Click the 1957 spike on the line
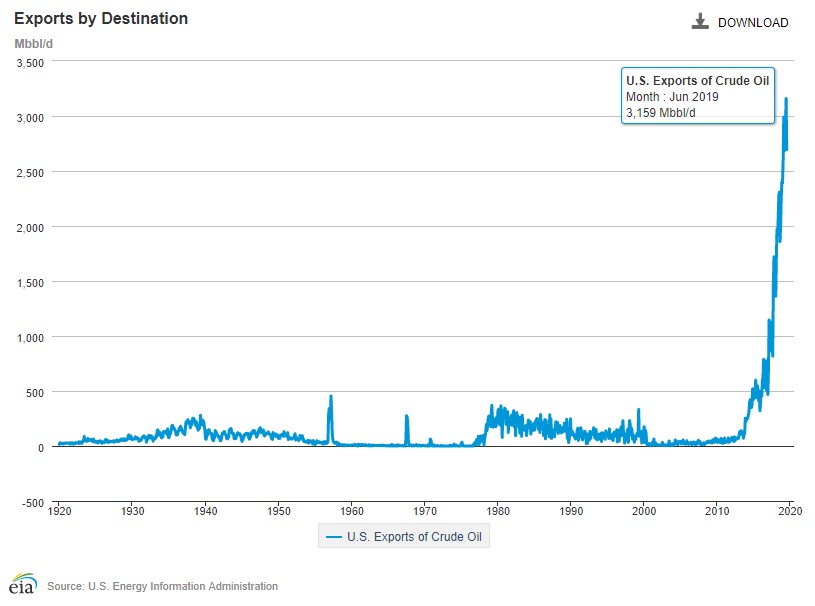Screen dimensions: 815x606 pos(331,399)
